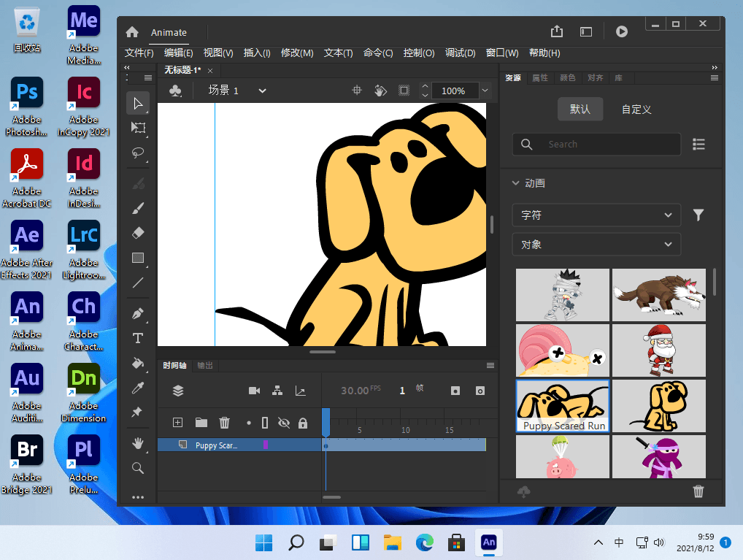
Task: Close the 无标题-1 document tab
Action: 210,71
